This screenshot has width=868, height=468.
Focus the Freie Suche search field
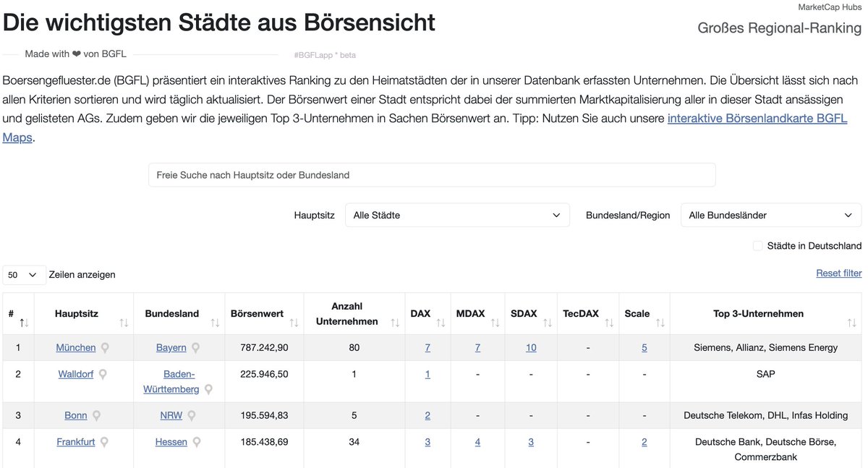tap(432, 175)
